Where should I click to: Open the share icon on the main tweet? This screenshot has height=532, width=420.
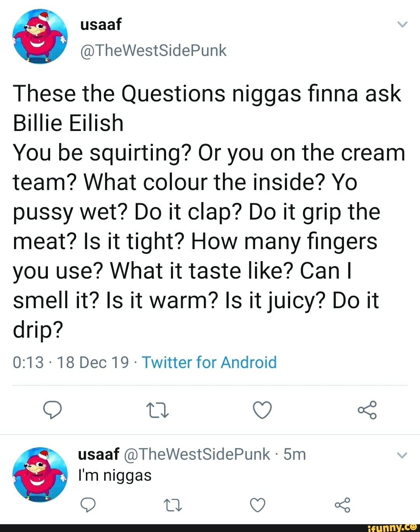(367, 410)
